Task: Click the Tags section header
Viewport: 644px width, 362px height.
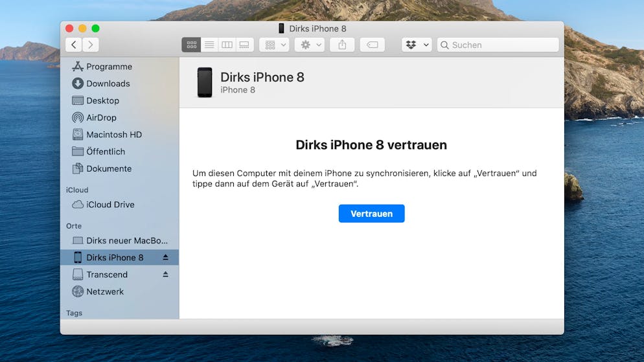Action: click(x=75, y=313)
